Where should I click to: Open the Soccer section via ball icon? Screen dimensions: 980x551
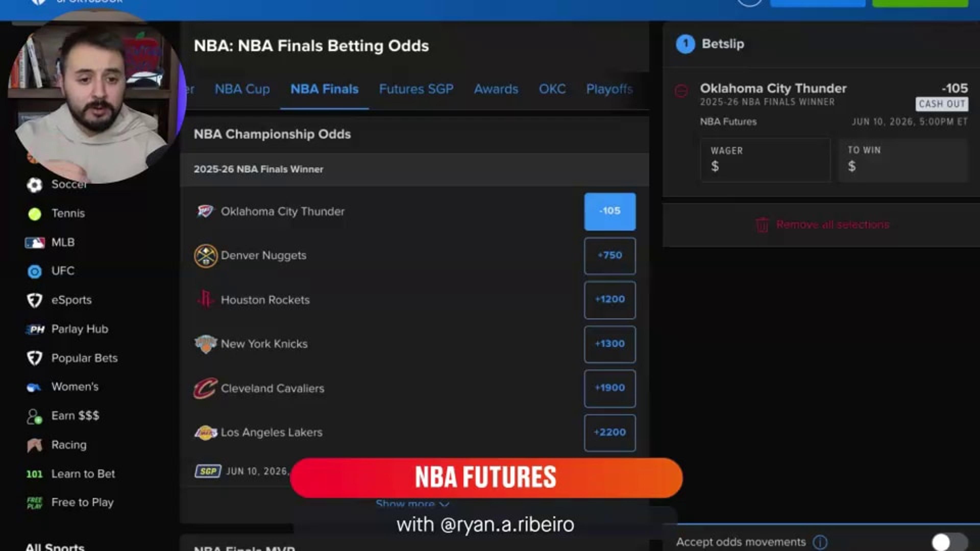pos(34,185)
